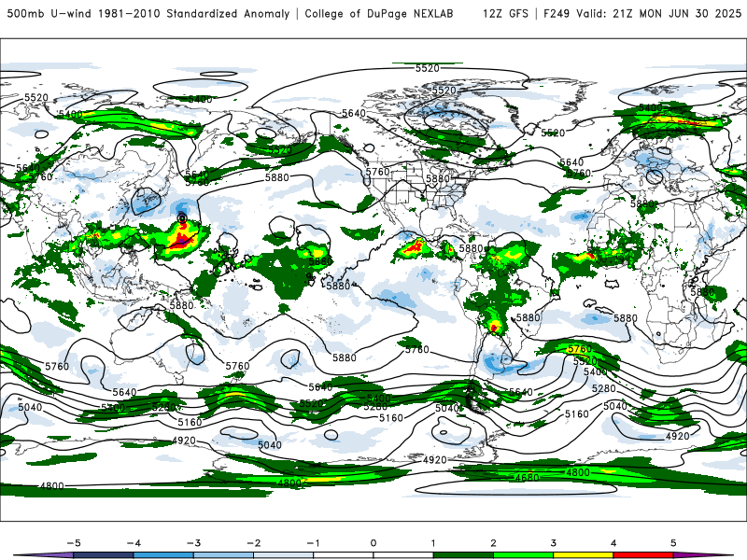Viewport: 747px width, 560px height.
Task: Click the colorbar tick label '-2'
Action: coord(253,543)
